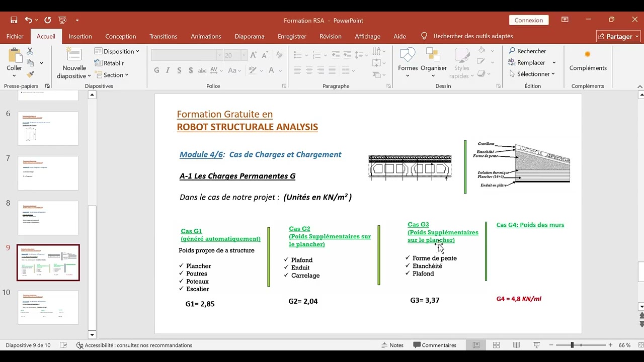This screenshot has width=644, height=362.
Task: Open the Fichier menu
Action: [15, 36]
